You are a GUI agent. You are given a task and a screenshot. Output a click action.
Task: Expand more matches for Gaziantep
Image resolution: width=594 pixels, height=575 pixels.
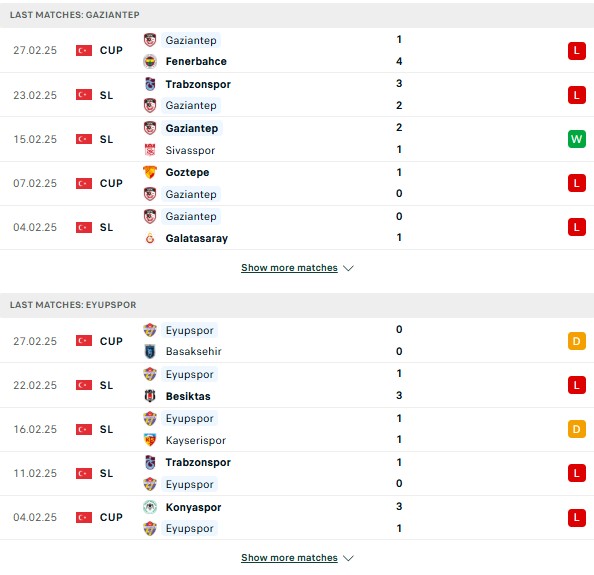point(289,268)
